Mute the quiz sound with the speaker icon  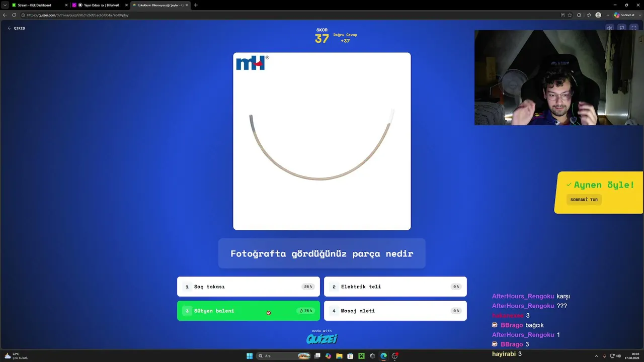pos(610,28)
